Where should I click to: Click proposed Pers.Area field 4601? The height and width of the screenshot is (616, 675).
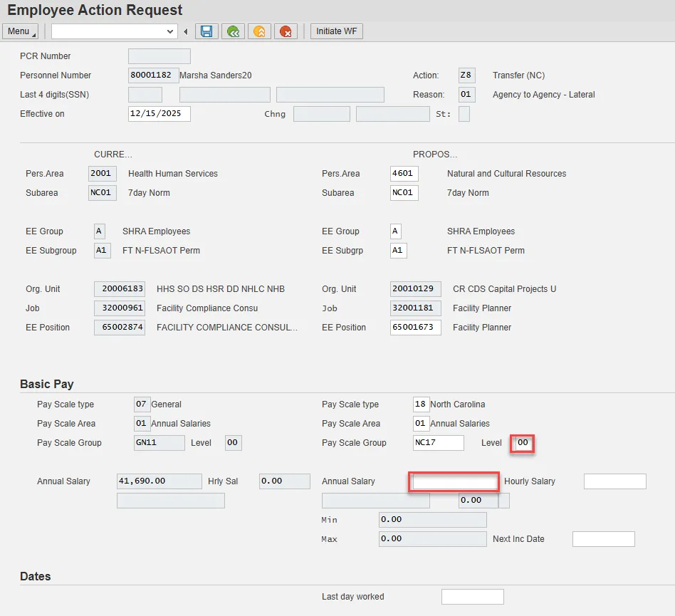click(404, 174)
